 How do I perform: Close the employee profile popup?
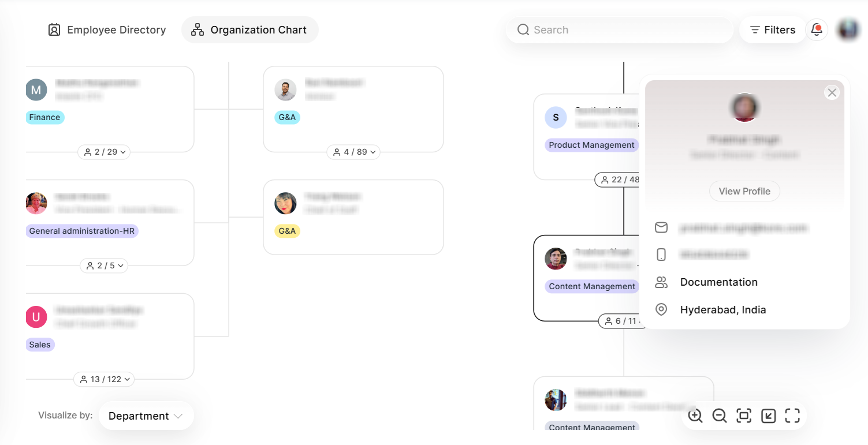(x=832, y=92)
